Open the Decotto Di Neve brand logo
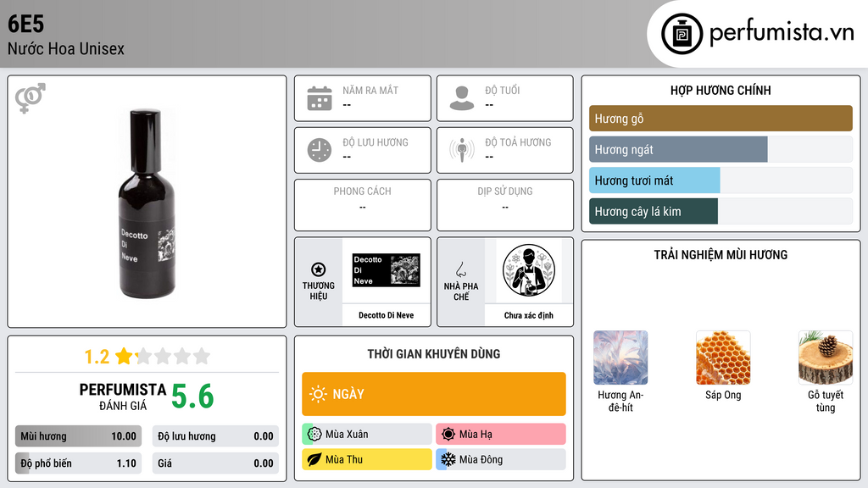This screenshot has width=868, height=488. (387, 270)
